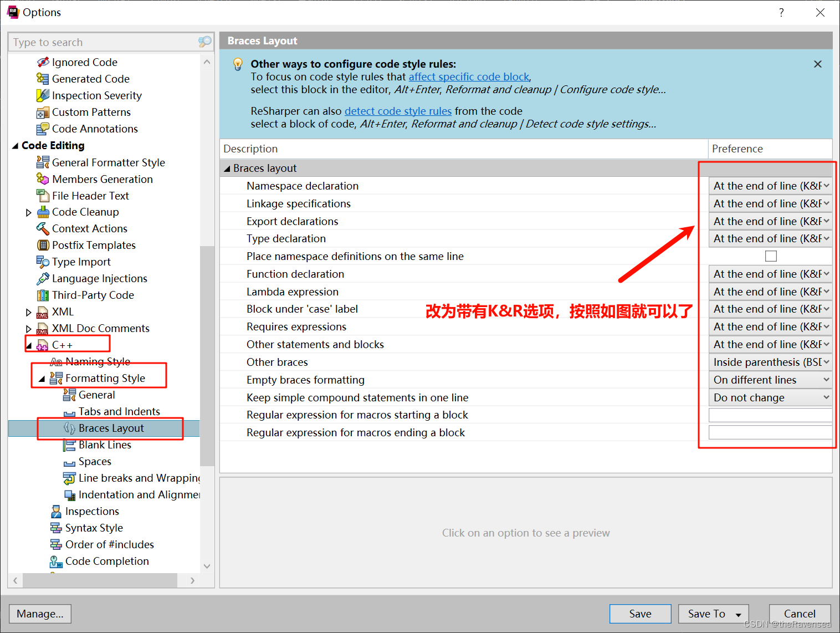Click the Order of #includes icon
Viewport: 840px width, 633px height.
56,544
